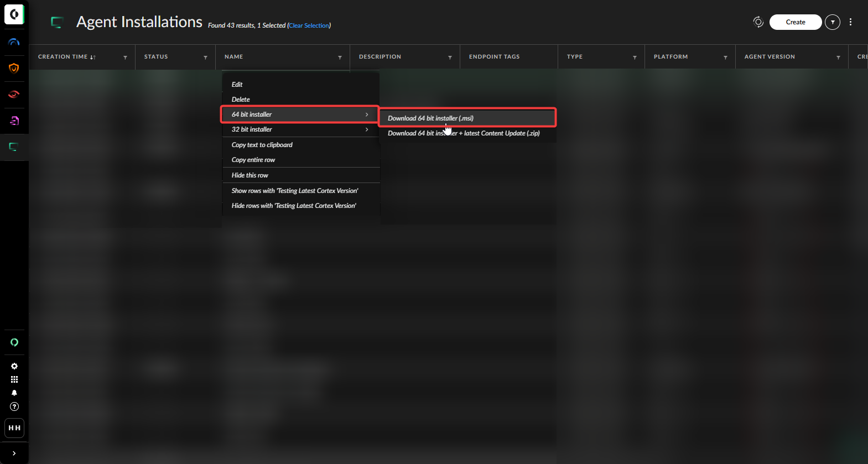
Task: Expand the sidebar with the bottom chevron
Action: pyautogui.click(x=14, y=453)
